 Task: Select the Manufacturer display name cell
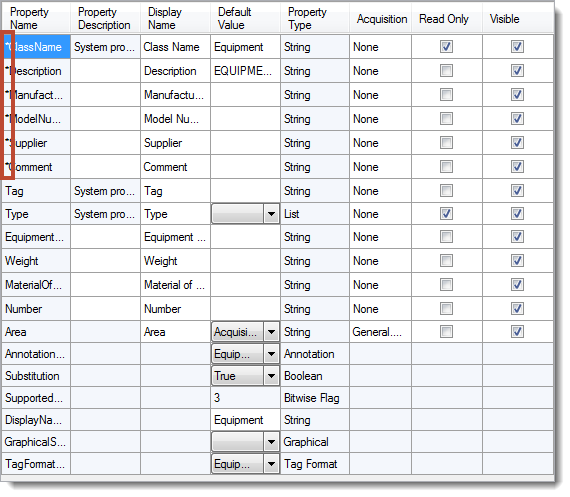[x=175, y=95]
